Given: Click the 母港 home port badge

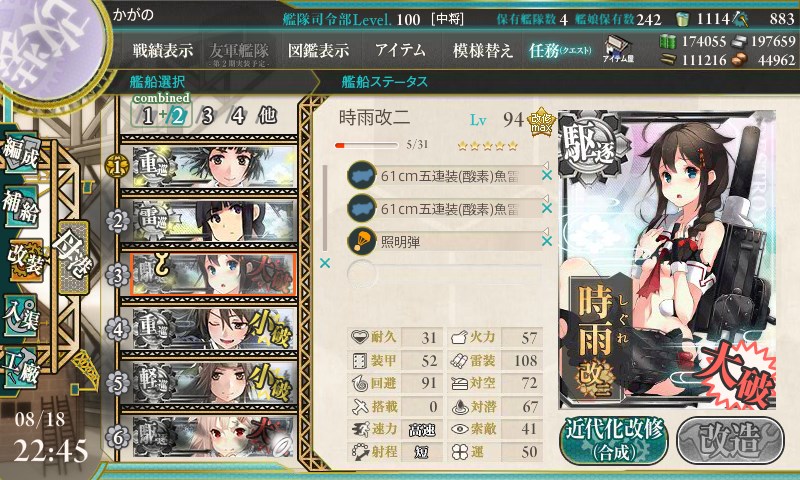Looking at the screenshot, I should (74, 257).
